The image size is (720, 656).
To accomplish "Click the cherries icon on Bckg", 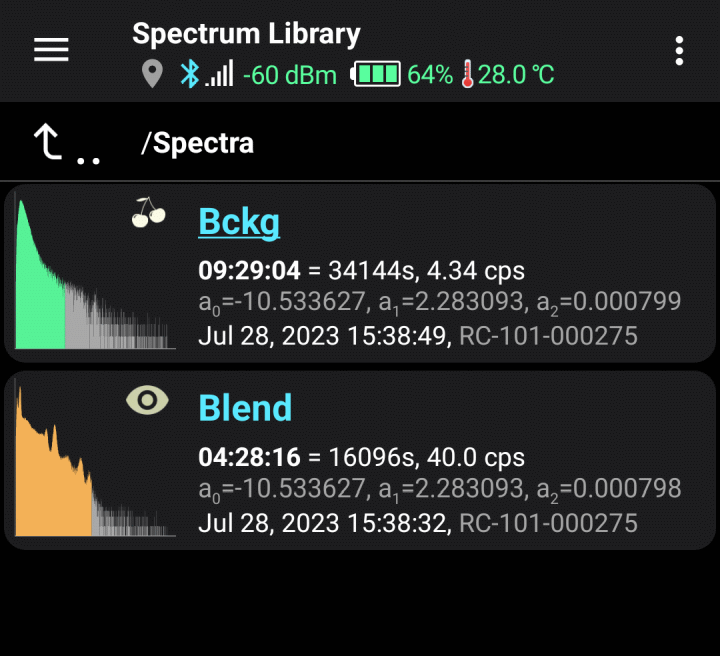I will [x=148, y=213].
